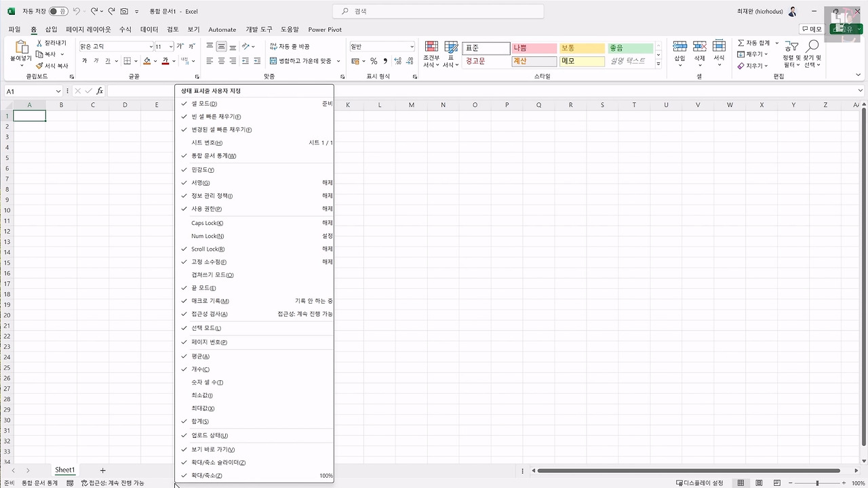Open Merge & Center dropdown arrow
The image size is (868, 488).
(338, 61)
